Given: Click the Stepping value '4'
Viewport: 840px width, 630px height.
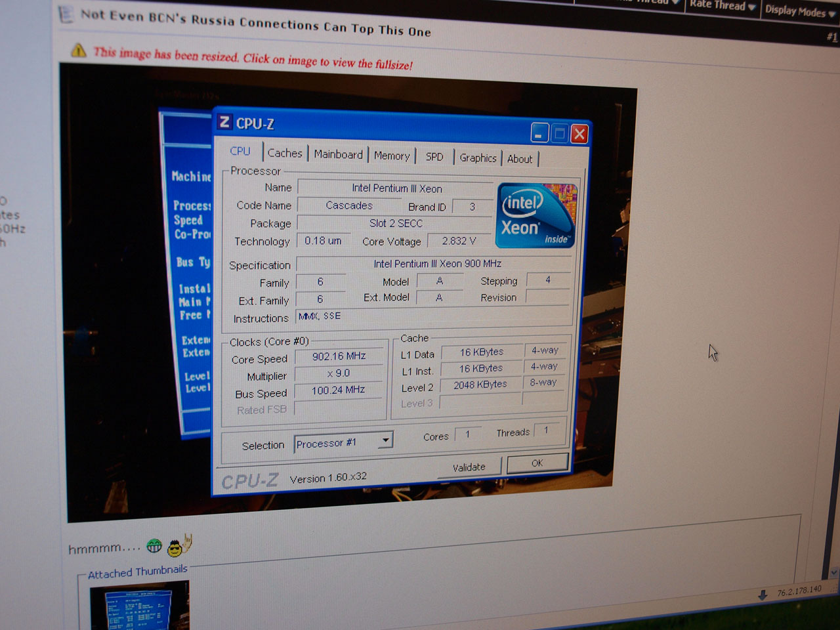Looking at the screenshot, I should click(548, 280).
